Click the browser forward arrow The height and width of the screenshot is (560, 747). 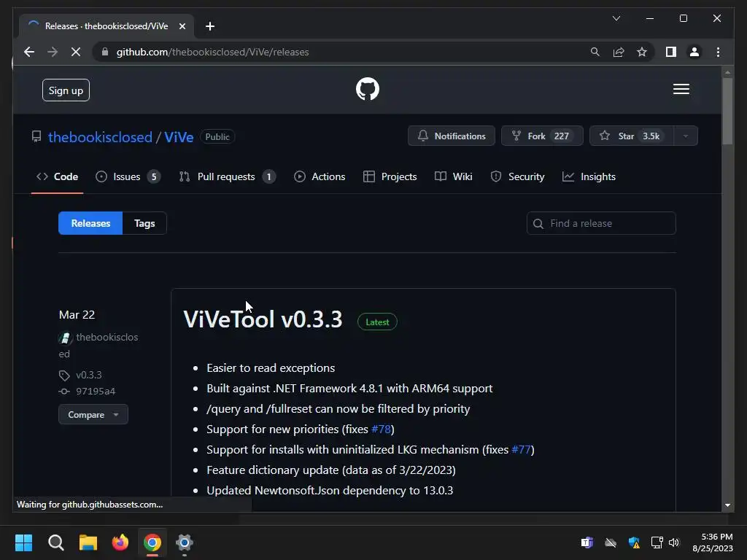(53, 52)
